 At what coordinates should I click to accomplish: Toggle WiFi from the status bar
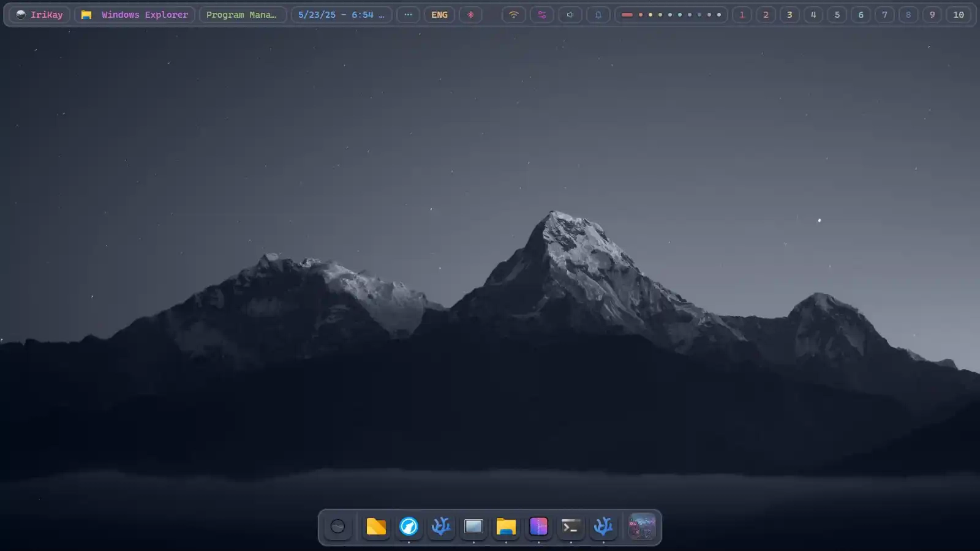[x=513, y=14]
